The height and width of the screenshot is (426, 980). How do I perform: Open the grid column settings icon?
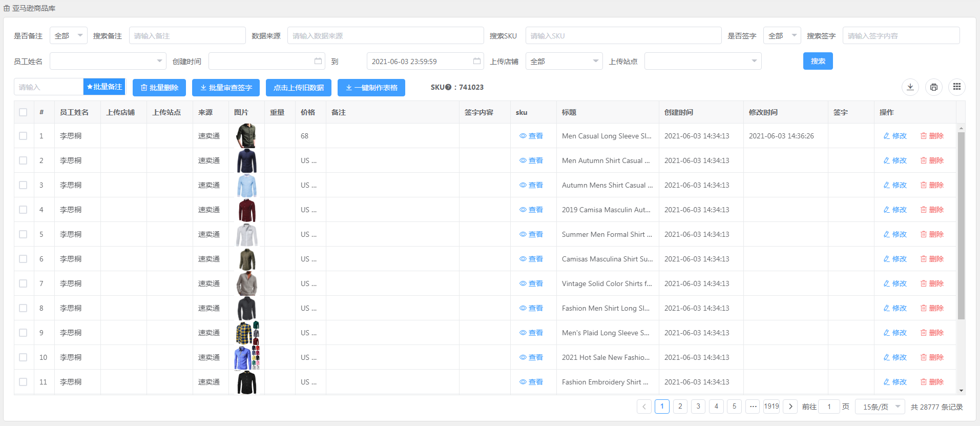point(956,87)
